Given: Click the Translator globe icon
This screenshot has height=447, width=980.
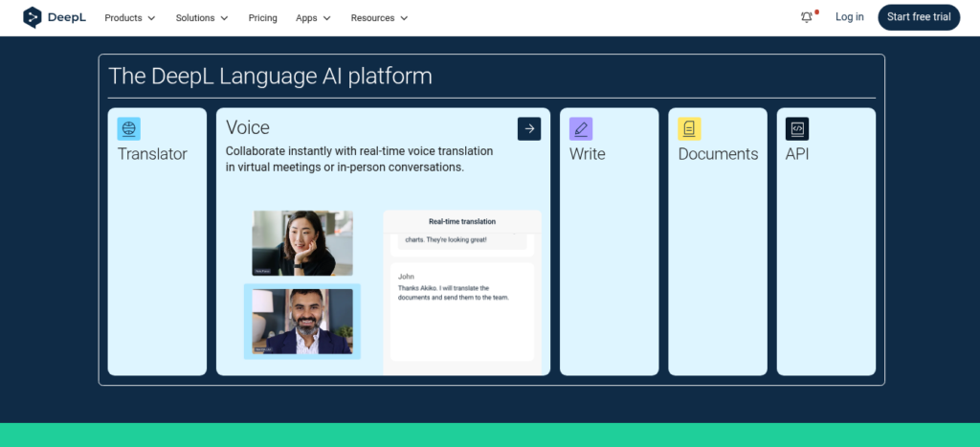Looking at the screenshot, I should (129, 129).
